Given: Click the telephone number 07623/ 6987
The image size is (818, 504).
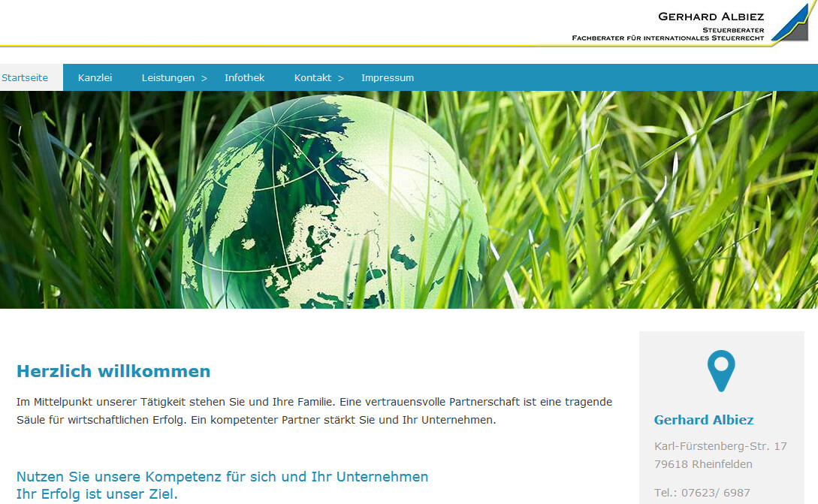Looking at the screenshot, I should tap(702, 493).
